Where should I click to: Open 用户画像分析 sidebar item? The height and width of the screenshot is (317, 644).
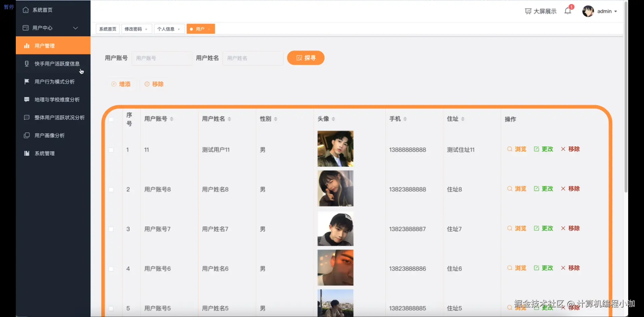53,135
